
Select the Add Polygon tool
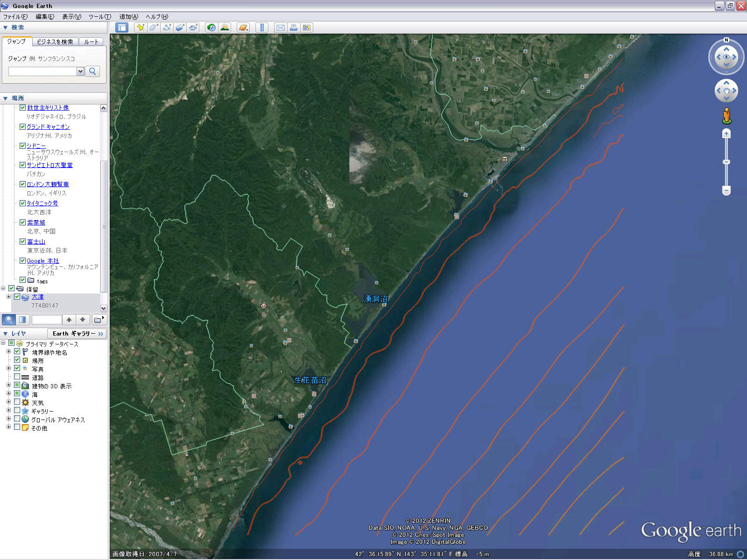(154, 28)
